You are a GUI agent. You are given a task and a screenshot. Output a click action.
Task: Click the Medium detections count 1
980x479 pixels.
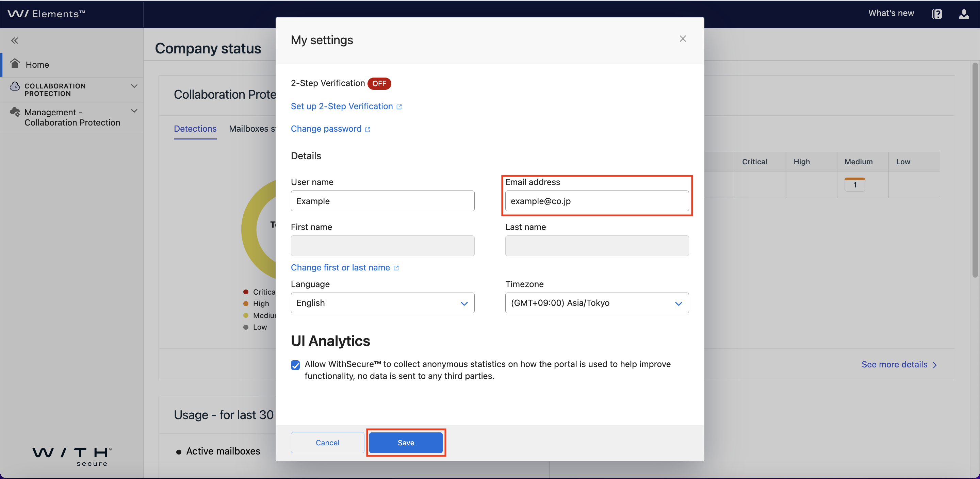point(854,185)
